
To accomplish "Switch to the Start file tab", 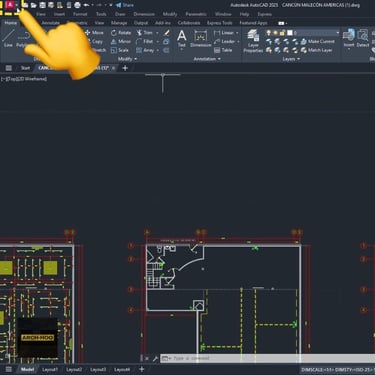I will coord(25,68).
